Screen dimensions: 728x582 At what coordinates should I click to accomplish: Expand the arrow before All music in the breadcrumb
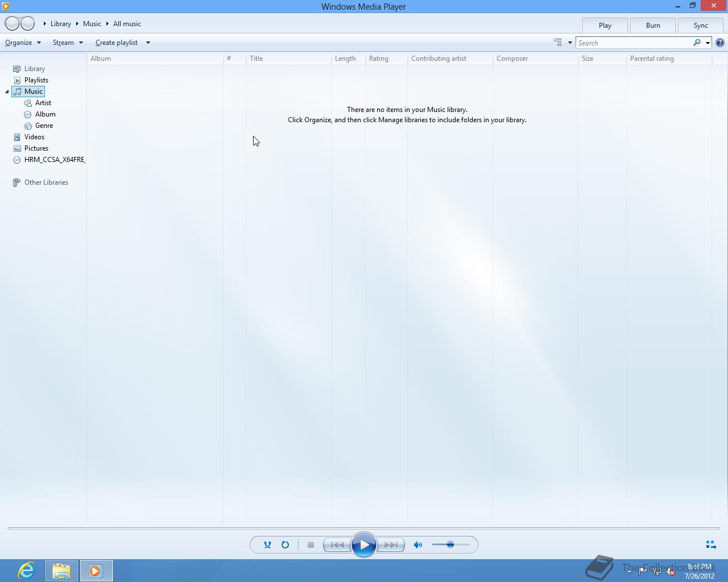click(x=107, y=24)
